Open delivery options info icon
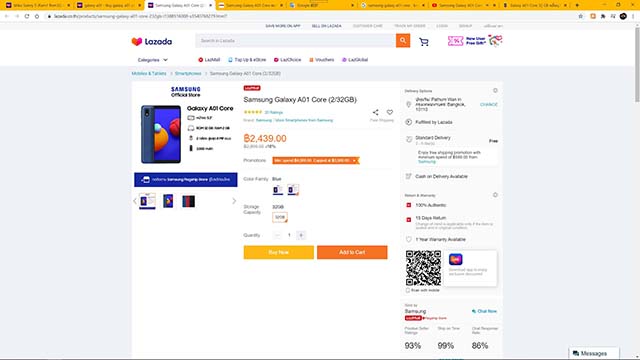The image size is (640, 360). 495,91
